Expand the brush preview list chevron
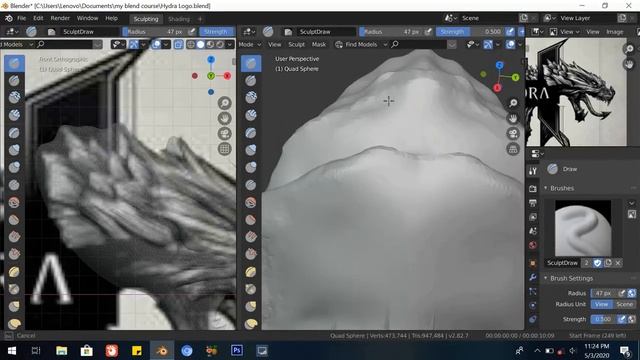 [632, 203]
